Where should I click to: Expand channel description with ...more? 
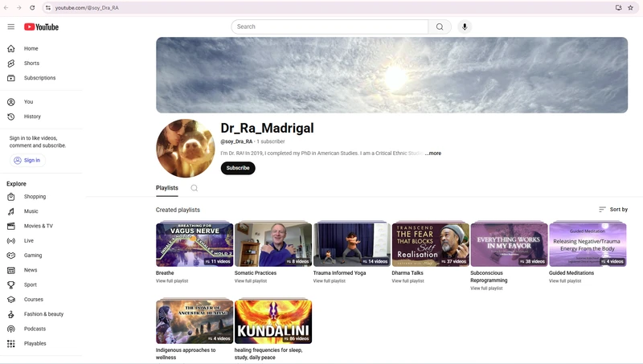pos(433,153)
